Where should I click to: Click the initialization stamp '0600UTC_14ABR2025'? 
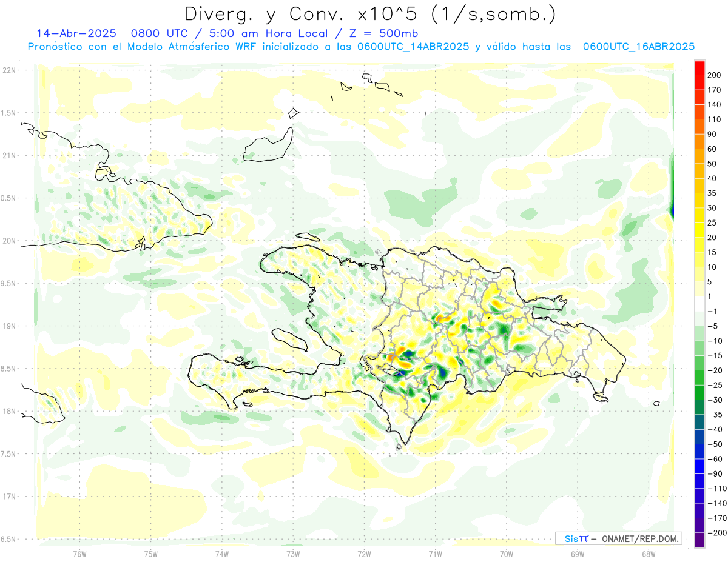413,47
